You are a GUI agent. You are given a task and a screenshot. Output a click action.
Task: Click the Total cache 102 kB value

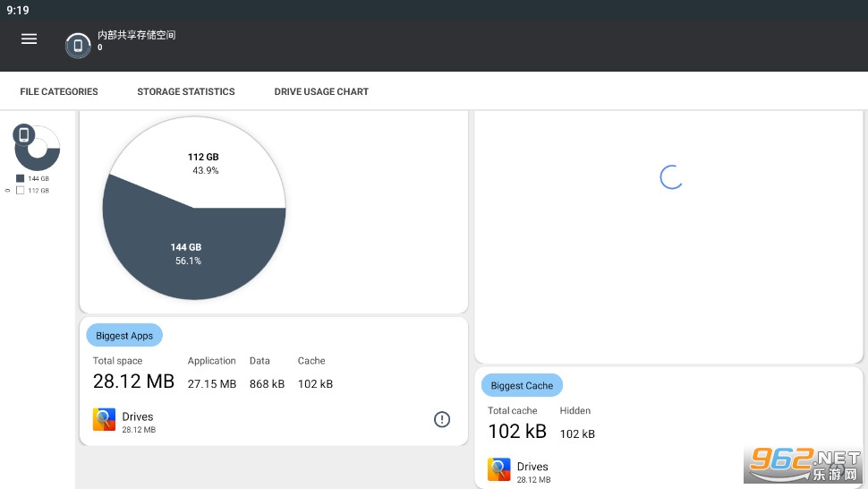[517, 432]
